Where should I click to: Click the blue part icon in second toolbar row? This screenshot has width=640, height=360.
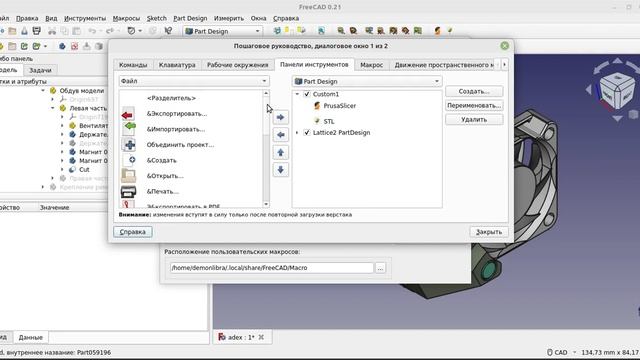click(62, 46)
